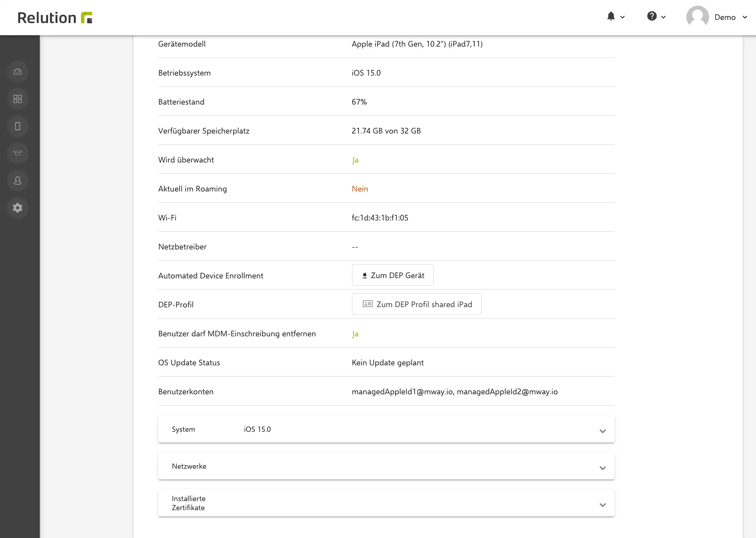This screenshot has width=756, height=538.
Task: Click Zum DEP Profil shared iPad button
Action: click(x=417, y=304)
